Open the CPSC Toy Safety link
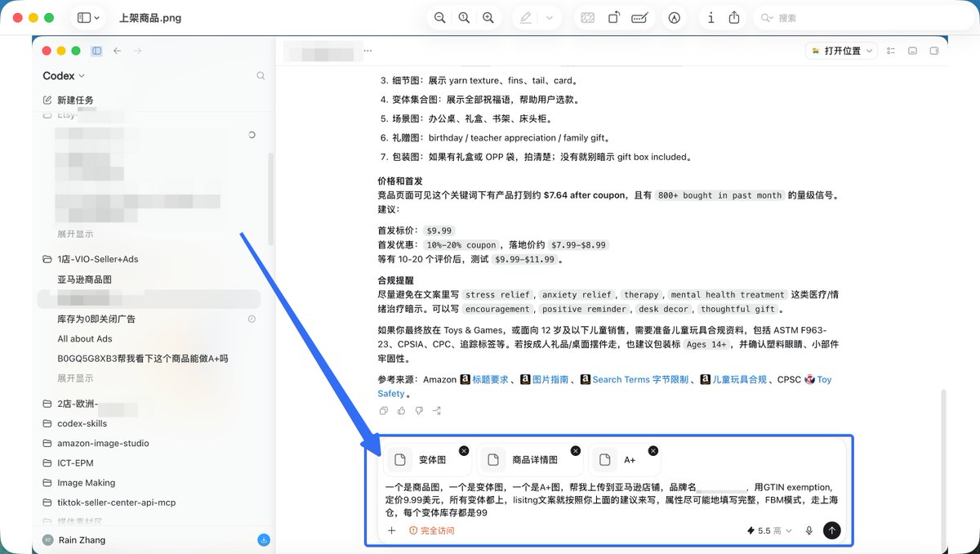The width and height of the screenshot is (980, 554). pyautogui.click(x=818, y=379)
